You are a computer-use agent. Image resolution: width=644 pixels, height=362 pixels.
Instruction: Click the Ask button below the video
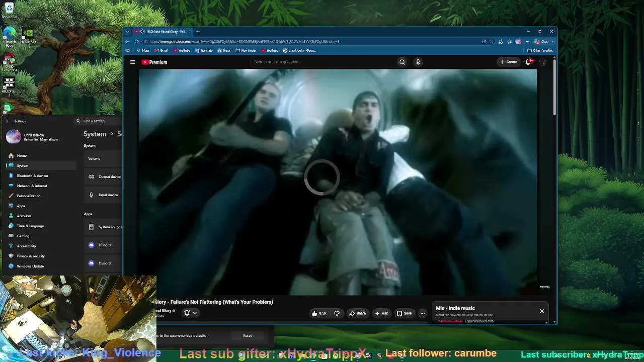381,313
